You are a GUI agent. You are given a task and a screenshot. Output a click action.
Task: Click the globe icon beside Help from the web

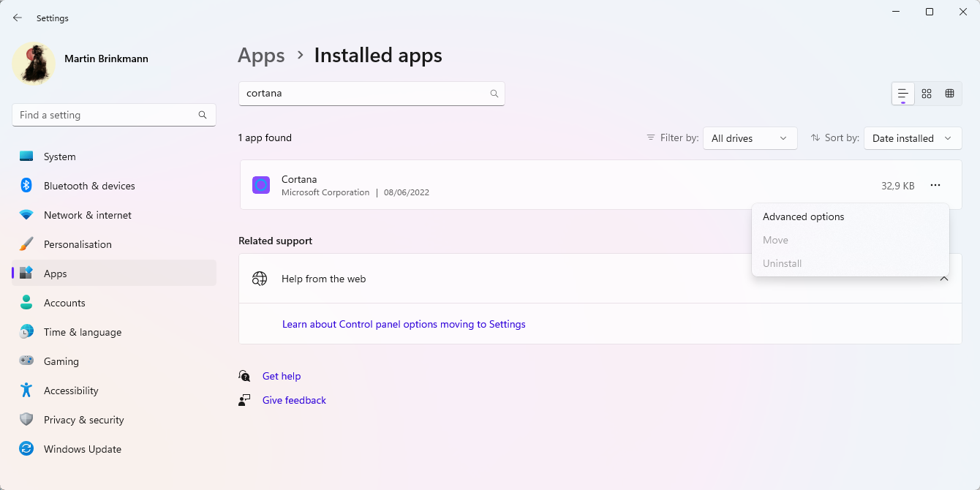click(260, 279)
